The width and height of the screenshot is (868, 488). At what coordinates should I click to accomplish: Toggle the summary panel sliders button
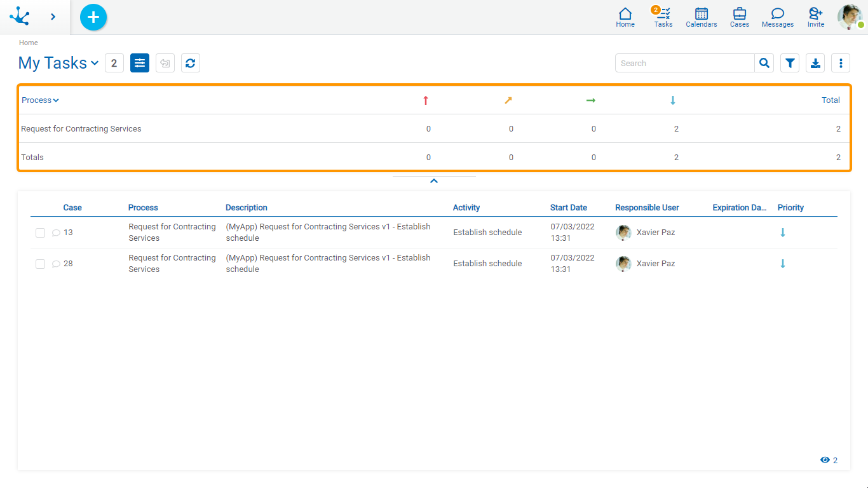tap(140, 63)
